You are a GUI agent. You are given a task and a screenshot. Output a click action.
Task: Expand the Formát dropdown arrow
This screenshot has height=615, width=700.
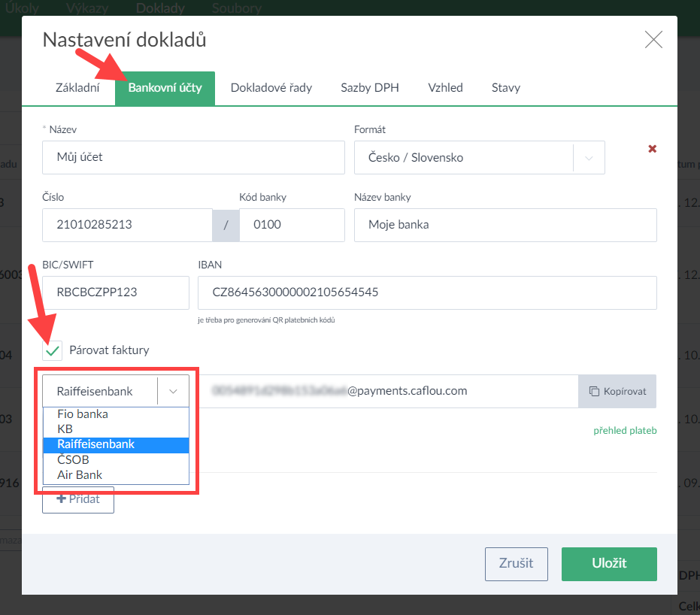point(589,159)
